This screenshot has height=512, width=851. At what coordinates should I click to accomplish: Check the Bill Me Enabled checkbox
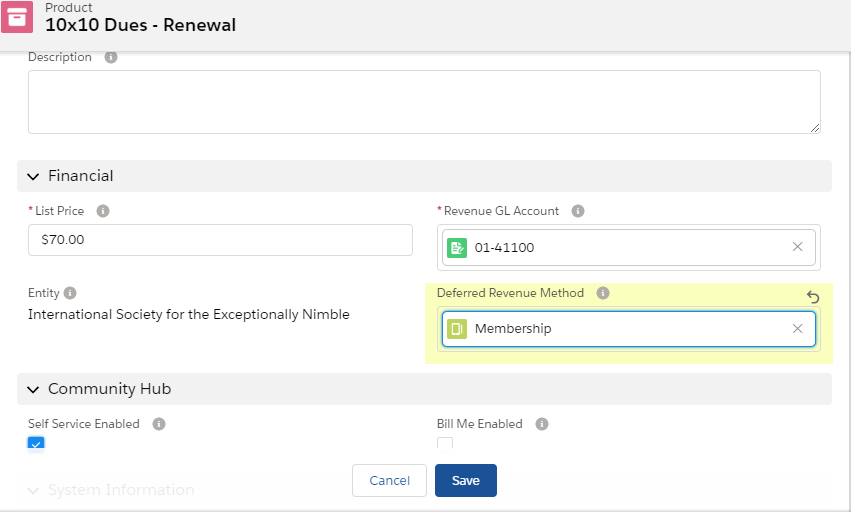(445, 444)
